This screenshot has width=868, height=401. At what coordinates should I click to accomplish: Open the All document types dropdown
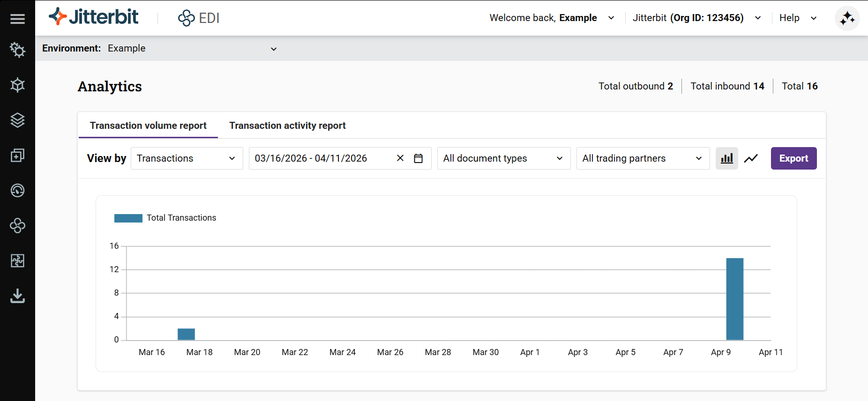[504, 158]
